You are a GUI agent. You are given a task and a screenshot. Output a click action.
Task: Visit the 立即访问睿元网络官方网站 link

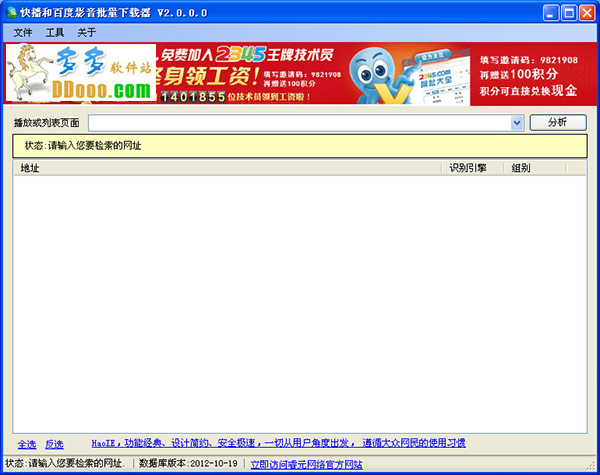pos(307,465)
